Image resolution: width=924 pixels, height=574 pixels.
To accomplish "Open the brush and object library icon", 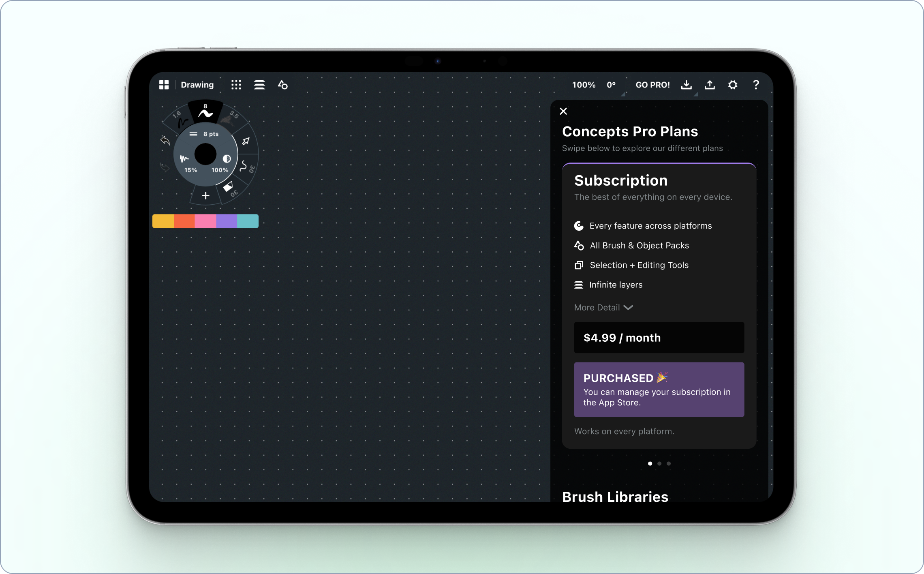I will (283, 85).
